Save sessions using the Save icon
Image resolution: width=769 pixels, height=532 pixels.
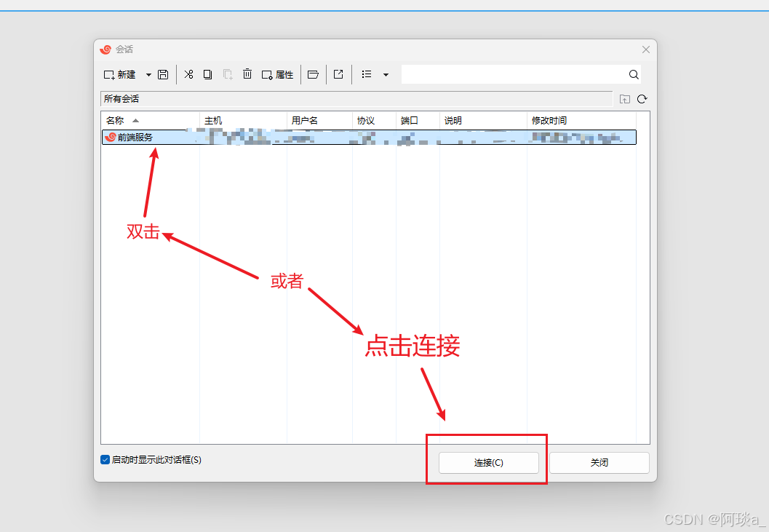click(163, 74)
